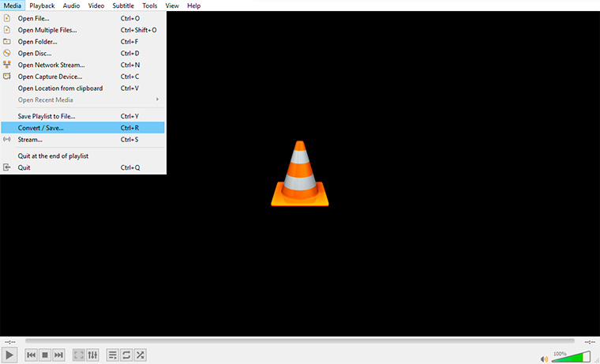Open the Video menu
The height and width of the screenshot is (364, 600).
pyautogui.click(x=96, y=6)
